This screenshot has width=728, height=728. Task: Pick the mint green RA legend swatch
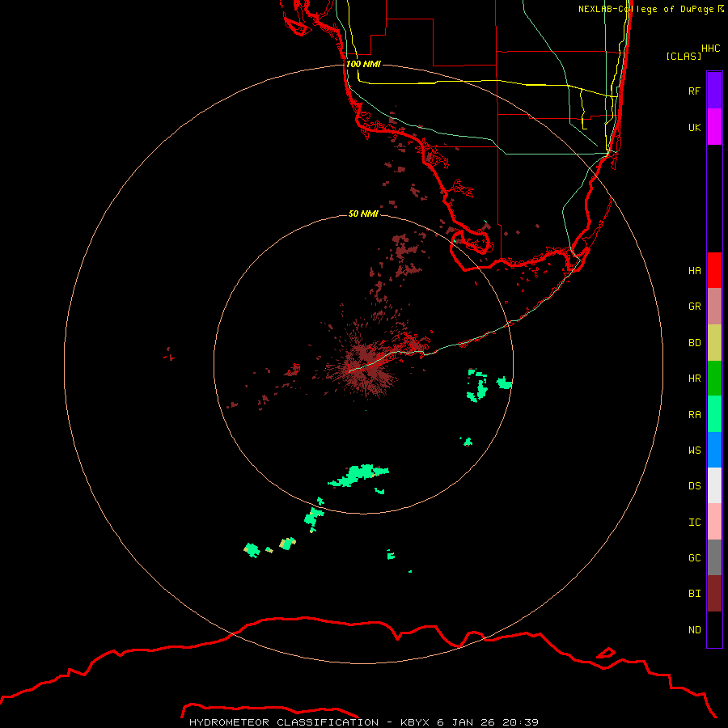(x=714, y=414)
